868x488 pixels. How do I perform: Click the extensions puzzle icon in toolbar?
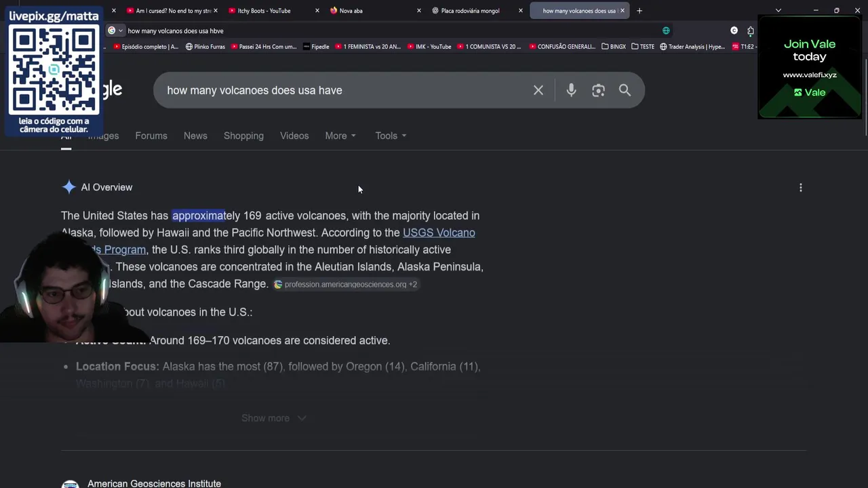[751, 30]
